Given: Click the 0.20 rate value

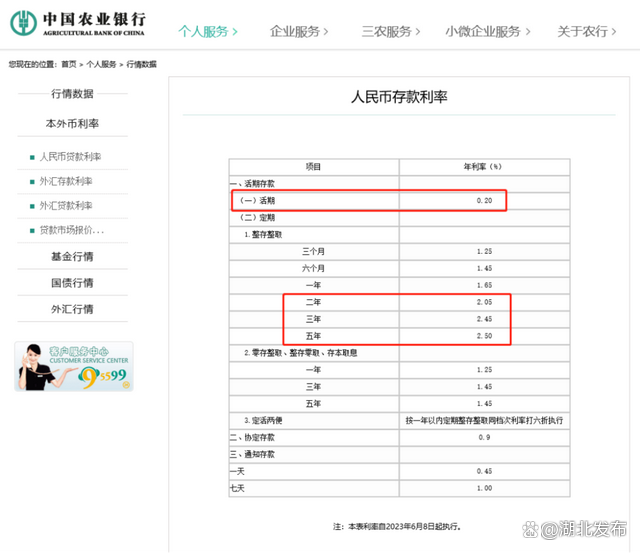Looking at the screenshot, I should (x=484, y=200).
